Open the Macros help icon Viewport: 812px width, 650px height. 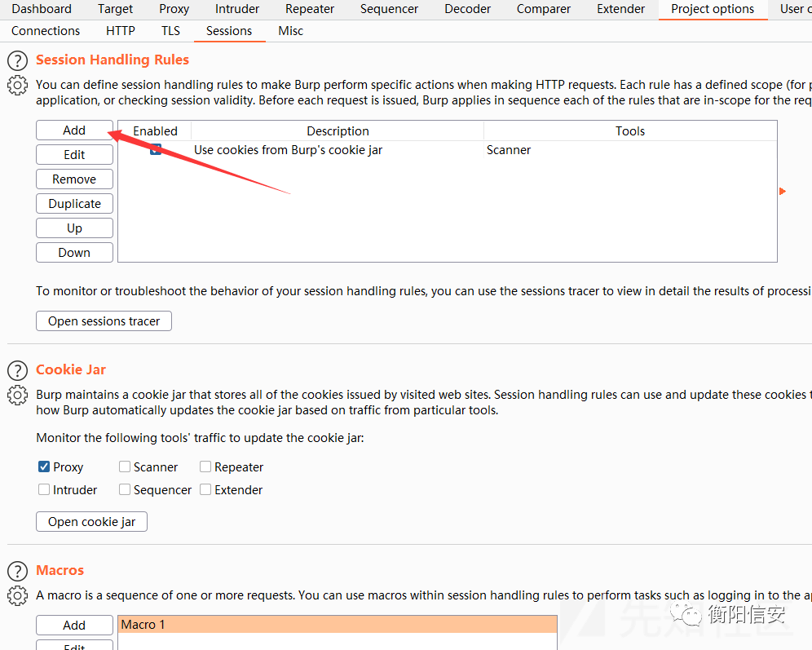click(17, 571)
